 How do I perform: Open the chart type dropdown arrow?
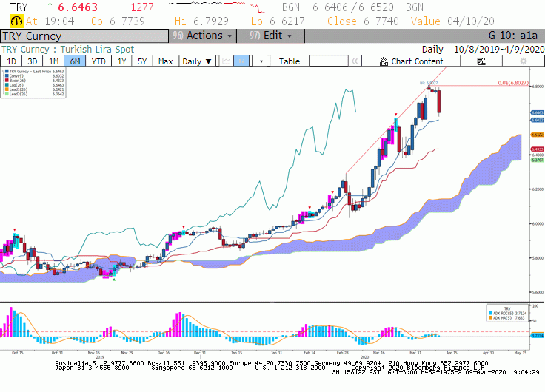(x=261, y=61)
